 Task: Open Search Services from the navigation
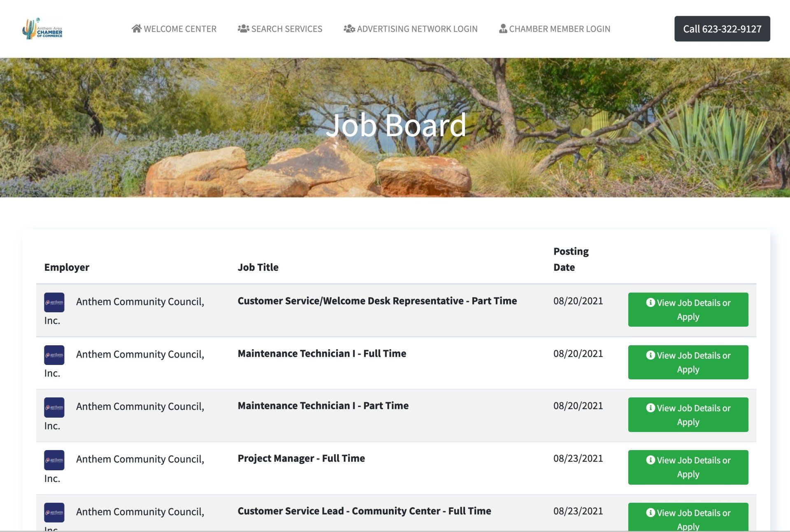[x=286, y=29]
